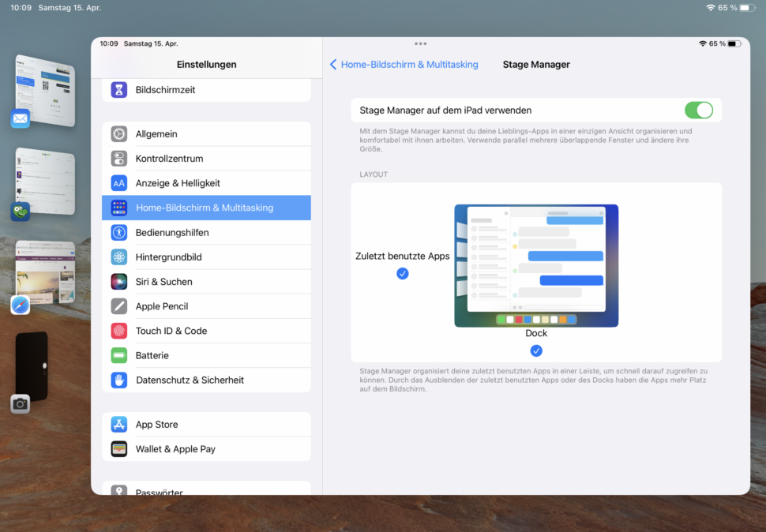This screenshot has height=532, width=766.
Task: Tap the Passwörter key icon
Action: tap(118, 490)
